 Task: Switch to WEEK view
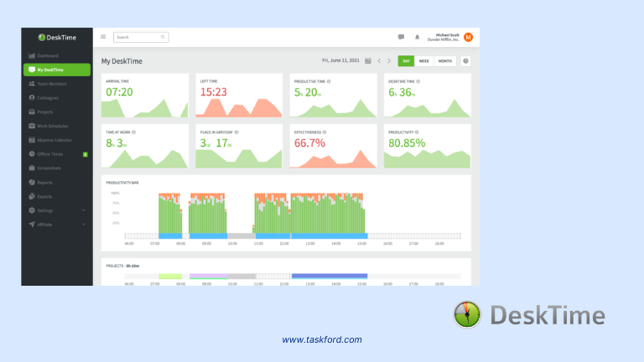coord(423,61)
